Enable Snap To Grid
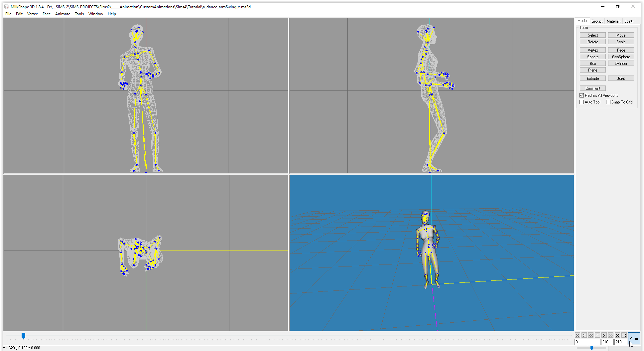The image size is (644, 351). 608,102
